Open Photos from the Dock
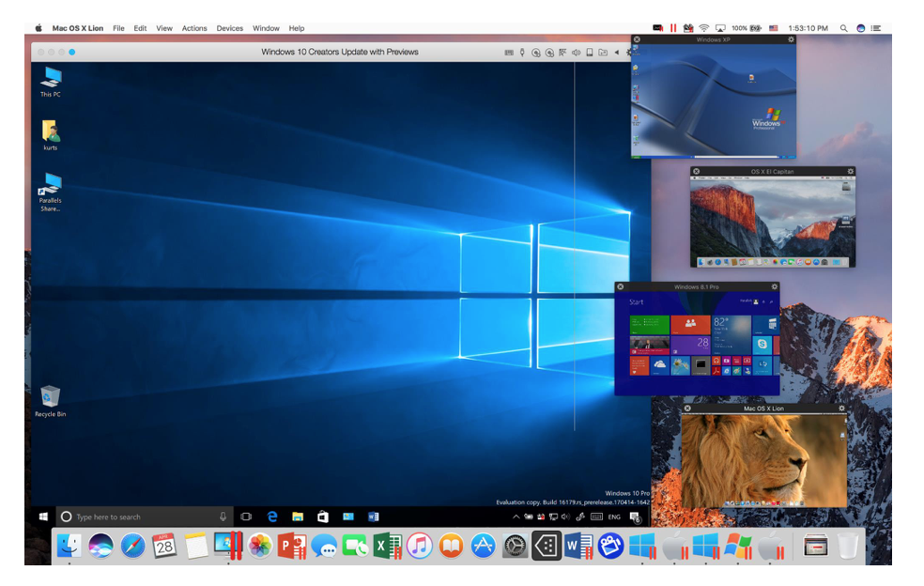The height and width of the screenshot is (586, 924). (260, 546)
